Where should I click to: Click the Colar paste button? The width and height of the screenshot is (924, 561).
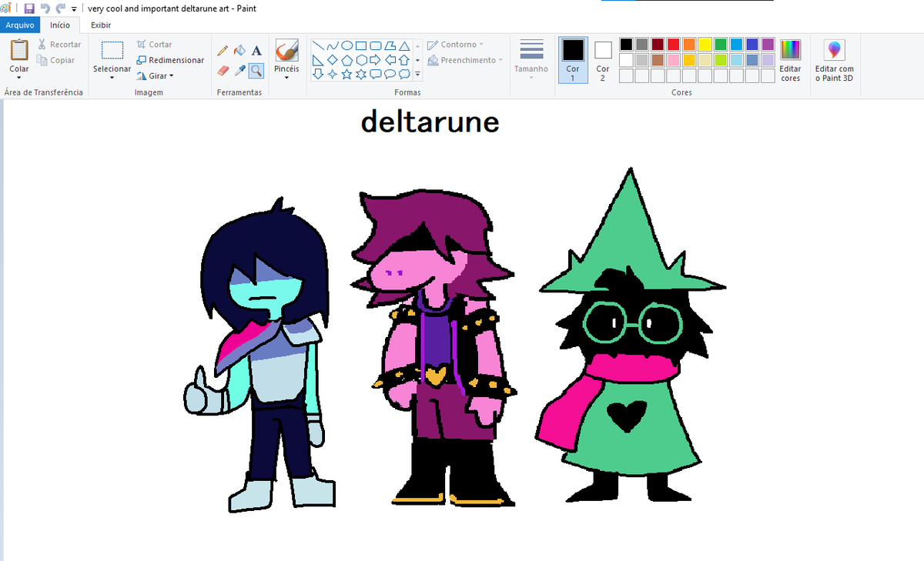point(19,51)
